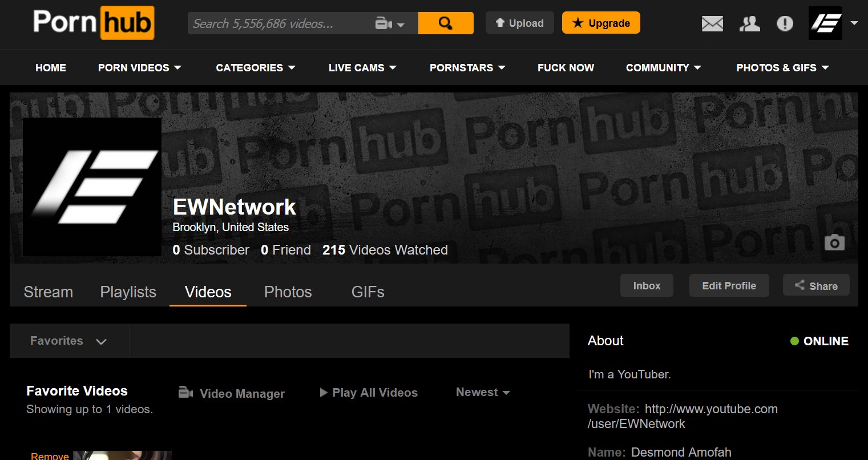
Task: Click the exclamation notifications icon
Action: click(785, 23)
